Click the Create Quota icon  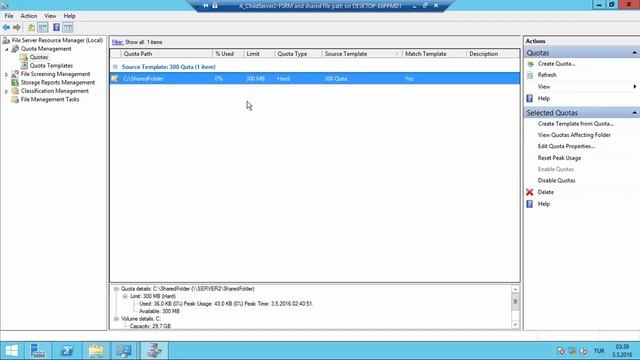point(530,64)
